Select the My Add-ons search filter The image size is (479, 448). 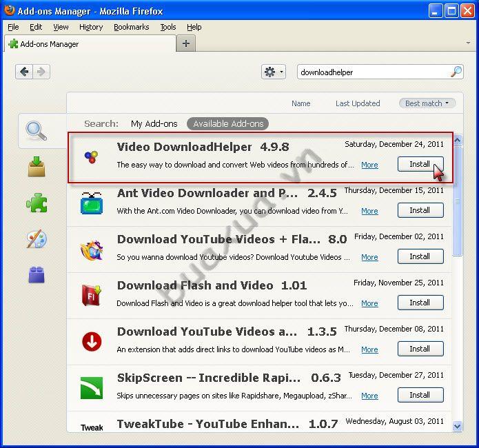click(x=154, y=124)
